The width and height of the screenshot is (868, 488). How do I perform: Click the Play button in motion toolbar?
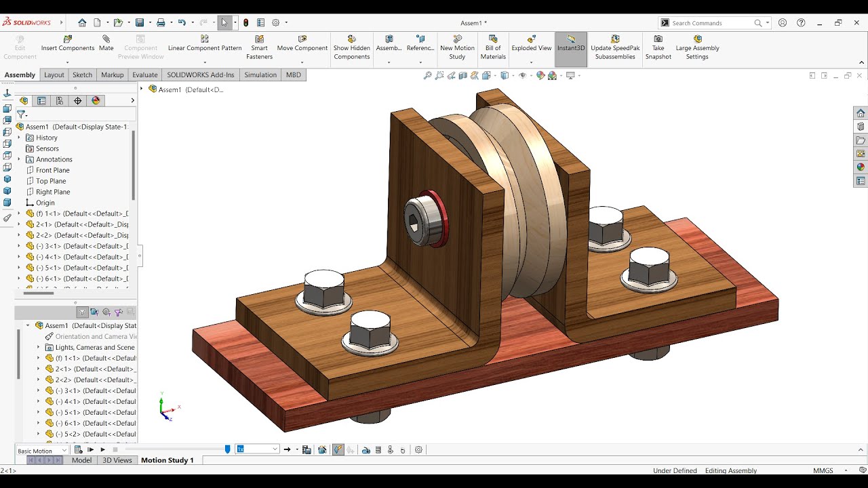[103, 449]
